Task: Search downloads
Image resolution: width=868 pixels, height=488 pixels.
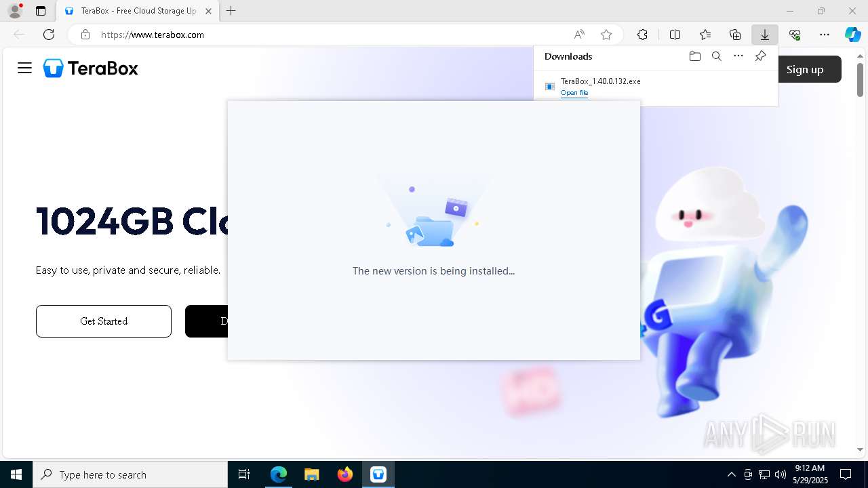Action: point(716,56)
